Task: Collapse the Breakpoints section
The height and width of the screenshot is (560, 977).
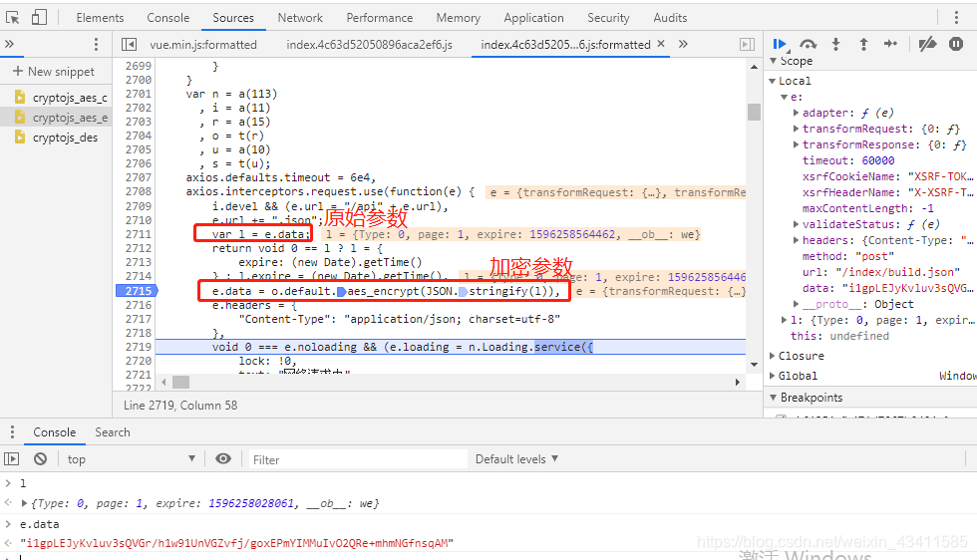Action: [x=774, y=398]
